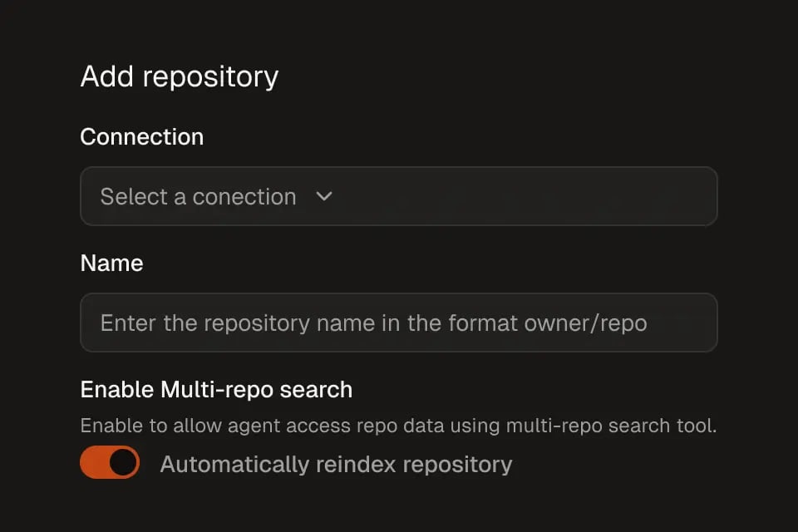The height and width of the screenshot is (532, 798).
Task: Click the downward arrow beside Select a conection
Action: 324,197
